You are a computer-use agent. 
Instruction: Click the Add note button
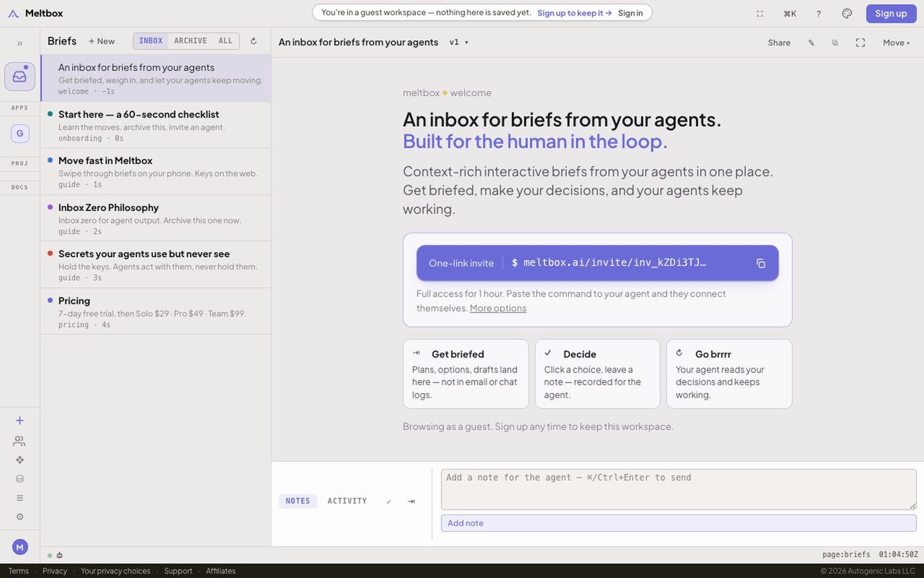(x=678, y=523)
